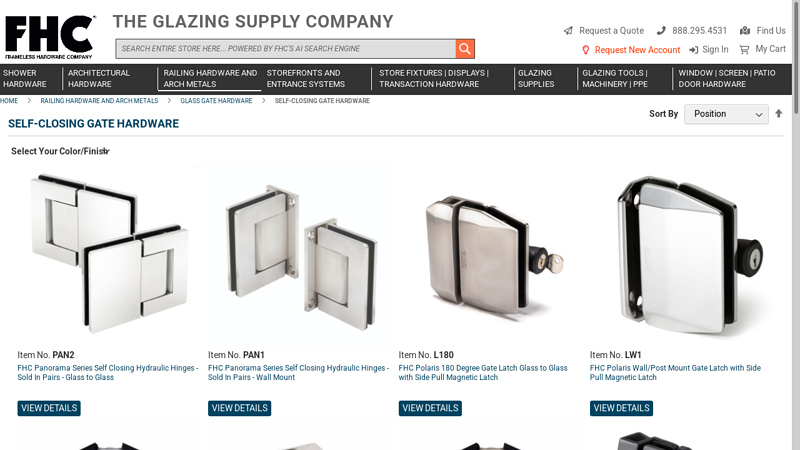Screen dimensions: 800x450
Task: Open Shower Hardware menu
Action: point(25,79)
